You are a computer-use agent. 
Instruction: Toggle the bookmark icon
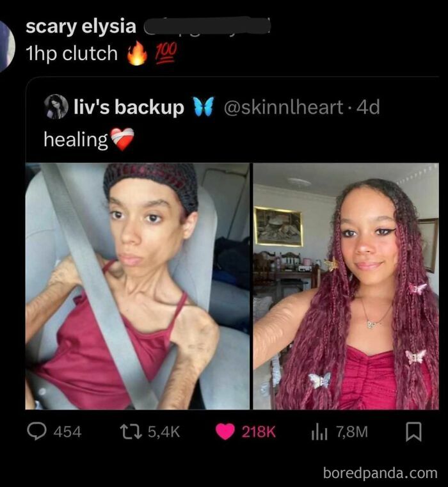click(x=414, y=432)
